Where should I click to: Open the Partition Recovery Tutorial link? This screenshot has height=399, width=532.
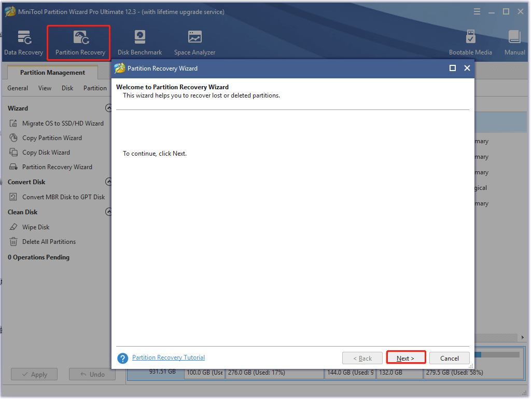coord(169,358)
